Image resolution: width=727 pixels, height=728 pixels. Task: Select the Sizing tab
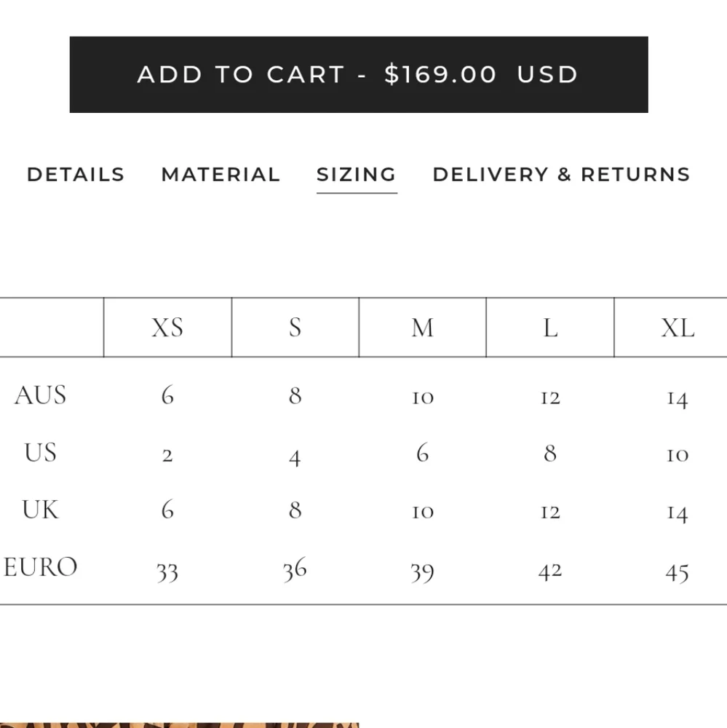(357, 175)
